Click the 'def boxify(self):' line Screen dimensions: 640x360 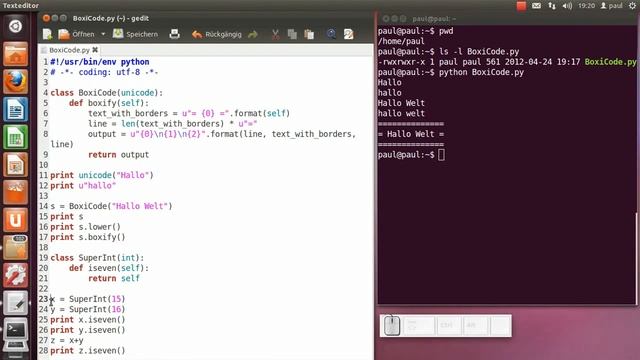109,103
